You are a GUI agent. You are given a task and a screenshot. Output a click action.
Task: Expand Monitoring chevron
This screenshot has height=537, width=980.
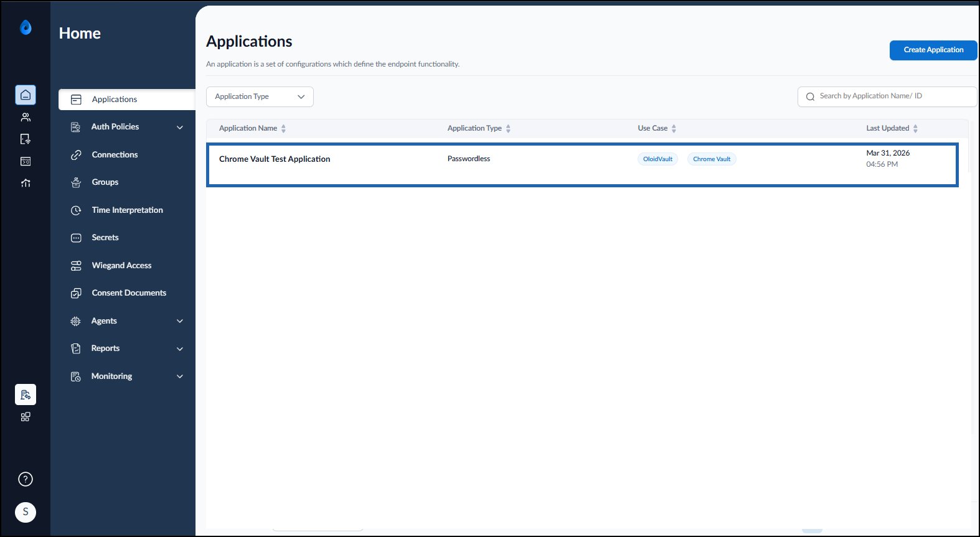click(180, 376)
